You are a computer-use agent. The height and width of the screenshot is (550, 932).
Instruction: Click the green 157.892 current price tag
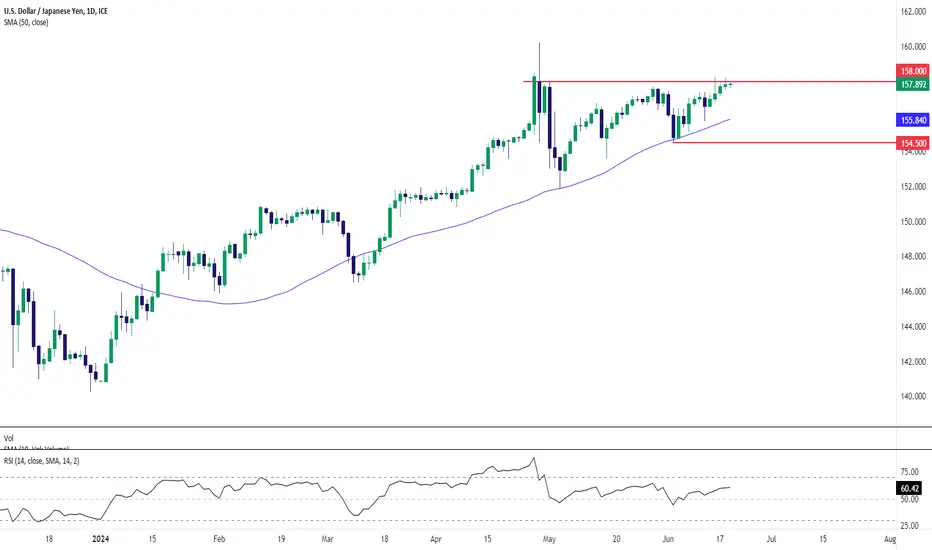914,84
